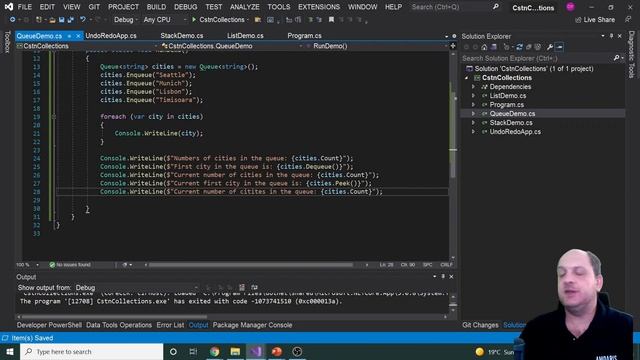Open the DEBUG menu

185,7
